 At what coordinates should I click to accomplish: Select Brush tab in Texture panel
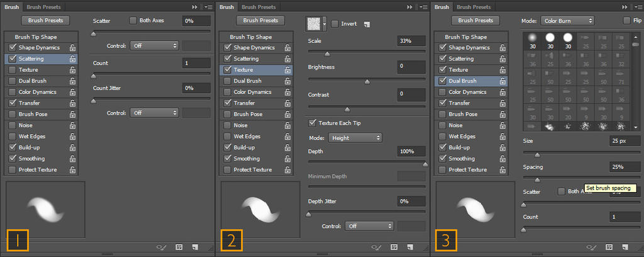pyautogui.click(x=226, y=7)
